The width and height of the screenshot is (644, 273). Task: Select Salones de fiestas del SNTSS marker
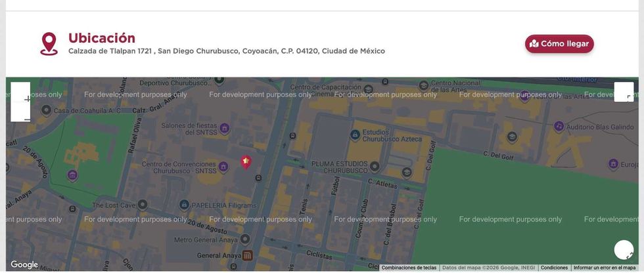224,129
